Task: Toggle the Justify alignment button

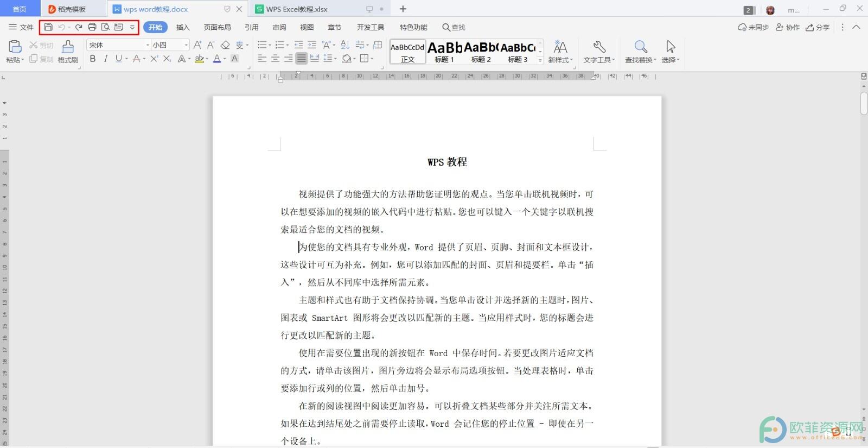Action: pos(301,59)
